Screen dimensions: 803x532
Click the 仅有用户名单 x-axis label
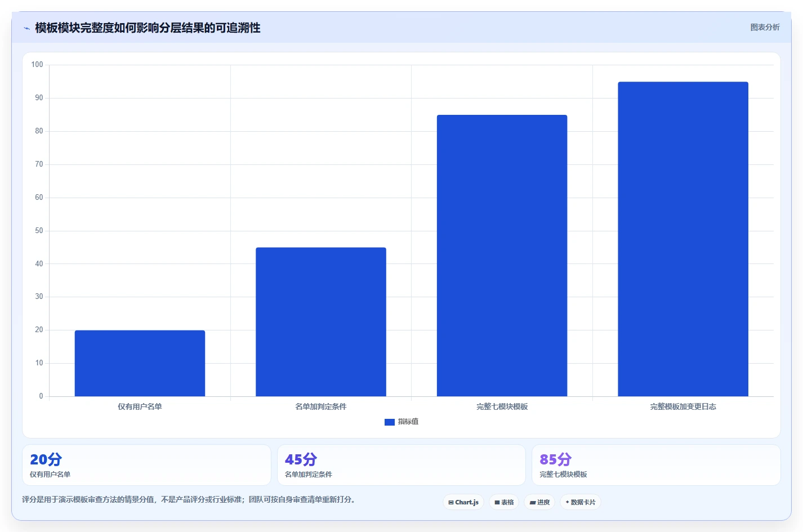(x=140, y=406)
